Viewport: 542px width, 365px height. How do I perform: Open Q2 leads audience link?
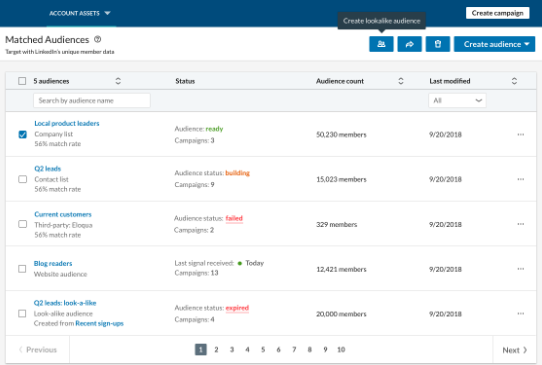[x=47, y=169]
